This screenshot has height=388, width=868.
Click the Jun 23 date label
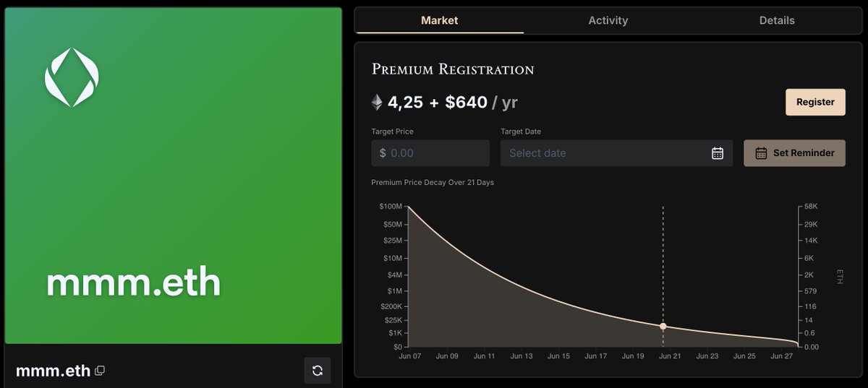(x=707, y=356)
